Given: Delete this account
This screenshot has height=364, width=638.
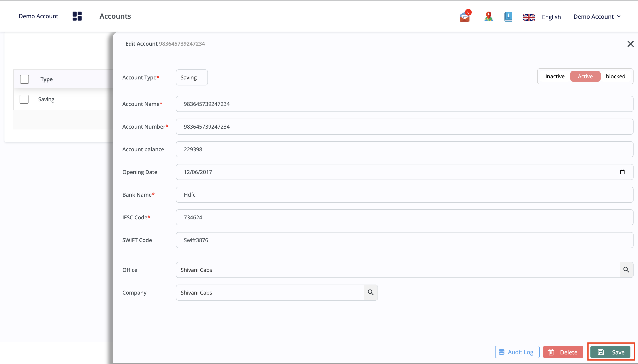Looking at the screenshot, I should pyautogui.click(x=563, y=352).
